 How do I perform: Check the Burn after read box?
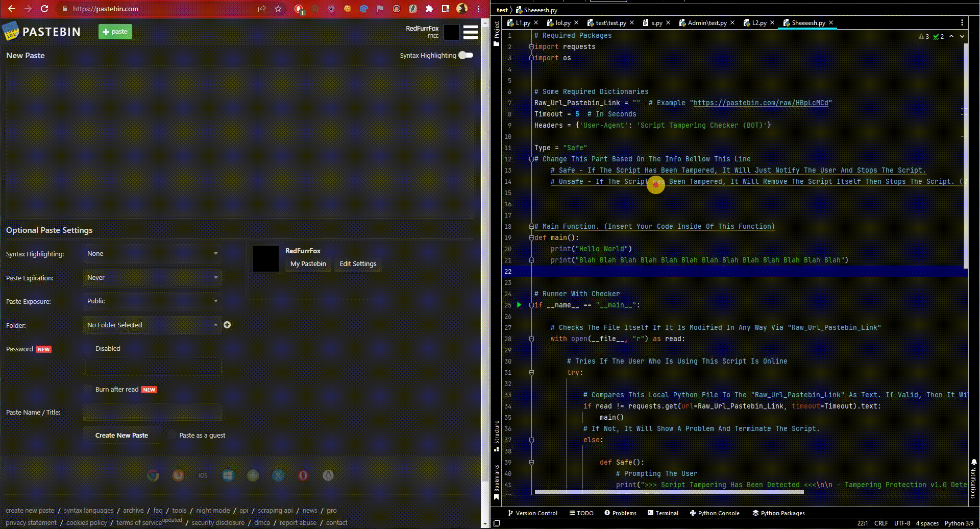point(88,390)
